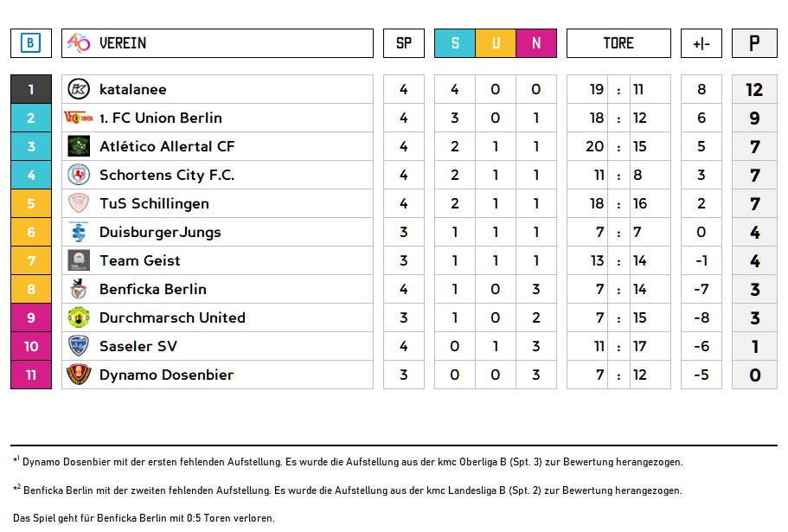Click katalanee's 12 points cell
Image resolution: width=788 pixels, height=532 pixels.
pos(754,89)
